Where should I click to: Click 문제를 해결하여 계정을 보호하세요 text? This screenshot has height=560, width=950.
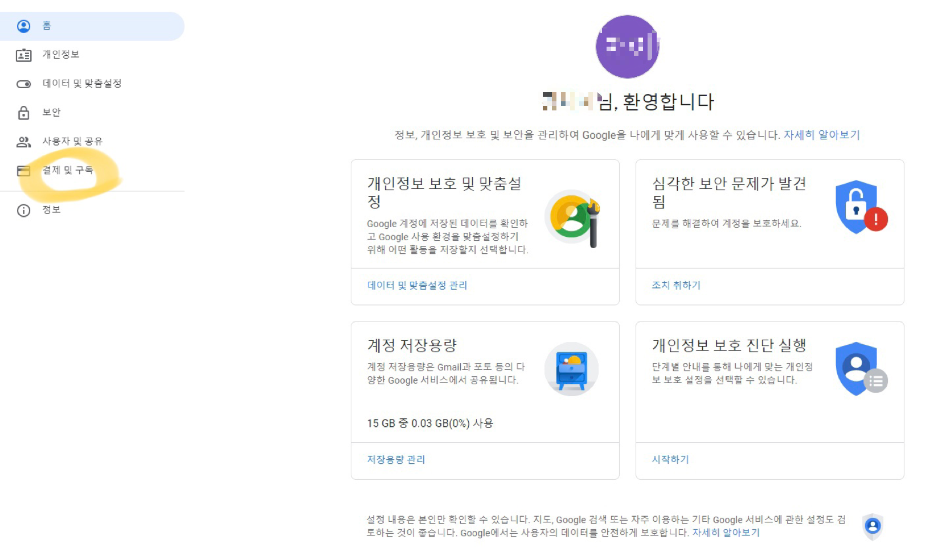click(x=726, y=224)
